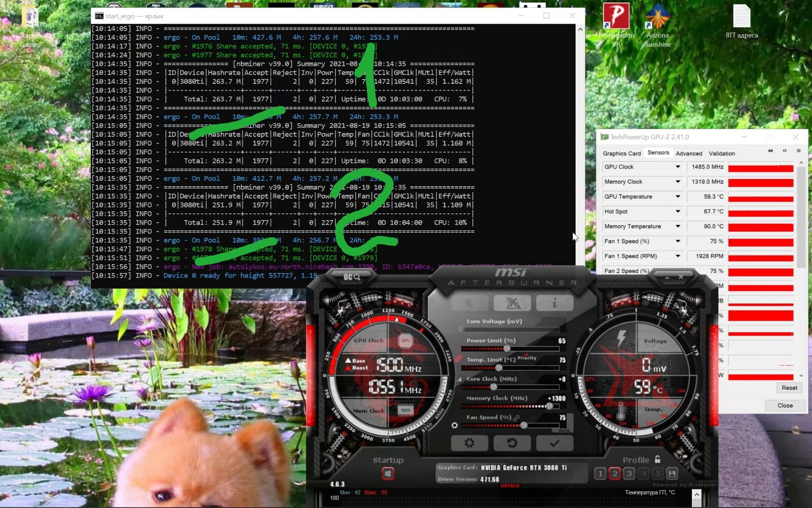
Task: Launch Kombustor with the K button
Action: (x=469, y=303)
